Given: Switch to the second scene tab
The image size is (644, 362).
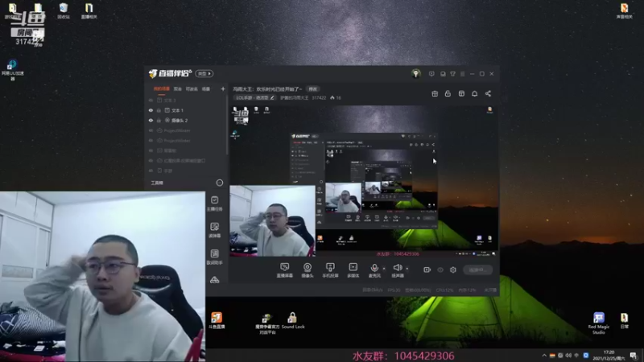Looking at the screenshot, I should click(x=177, y=88).
